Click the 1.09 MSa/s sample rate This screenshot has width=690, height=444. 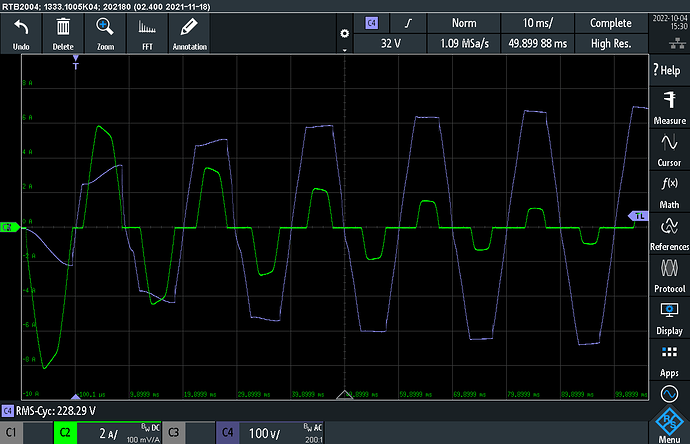(464, 43)
